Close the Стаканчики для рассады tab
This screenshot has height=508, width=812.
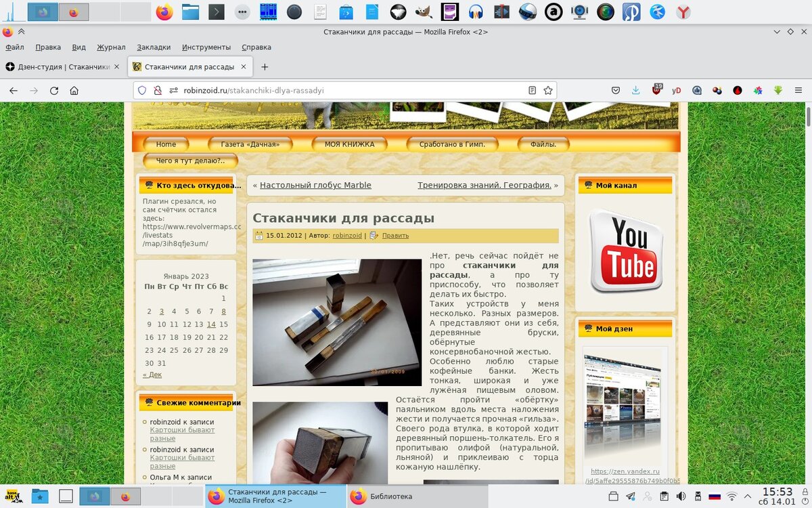tap(244, 67)
